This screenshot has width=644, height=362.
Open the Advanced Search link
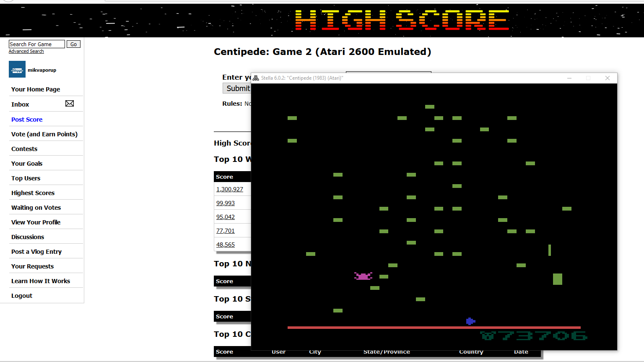[26, 51]
